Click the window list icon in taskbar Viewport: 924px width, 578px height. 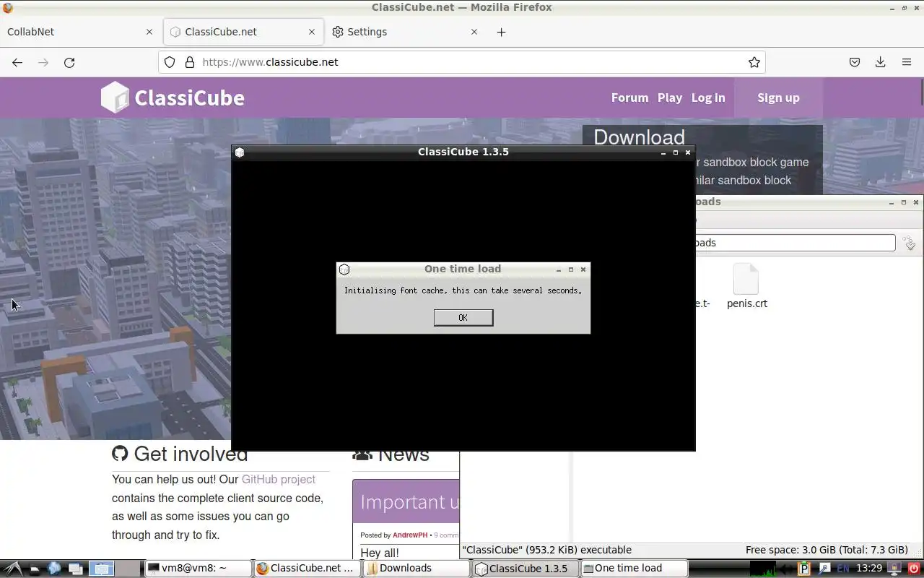pos(76,569)
